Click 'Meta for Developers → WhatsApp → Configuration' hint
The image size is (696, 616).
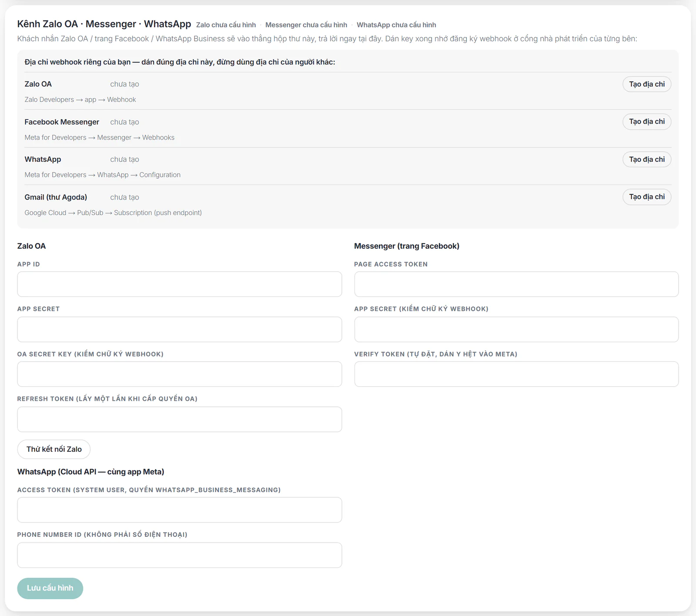pos(102,175)
